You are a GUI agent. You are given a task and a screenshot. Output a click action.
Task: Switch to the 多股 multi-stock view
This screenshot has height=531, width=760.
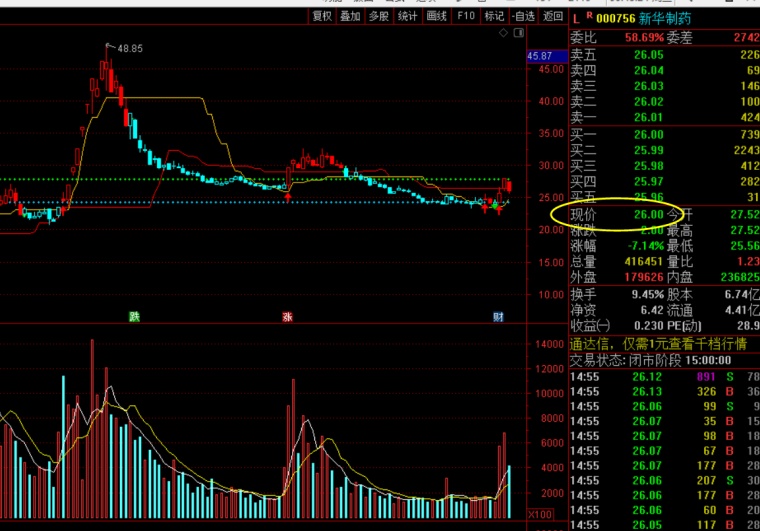click(379, 16)
